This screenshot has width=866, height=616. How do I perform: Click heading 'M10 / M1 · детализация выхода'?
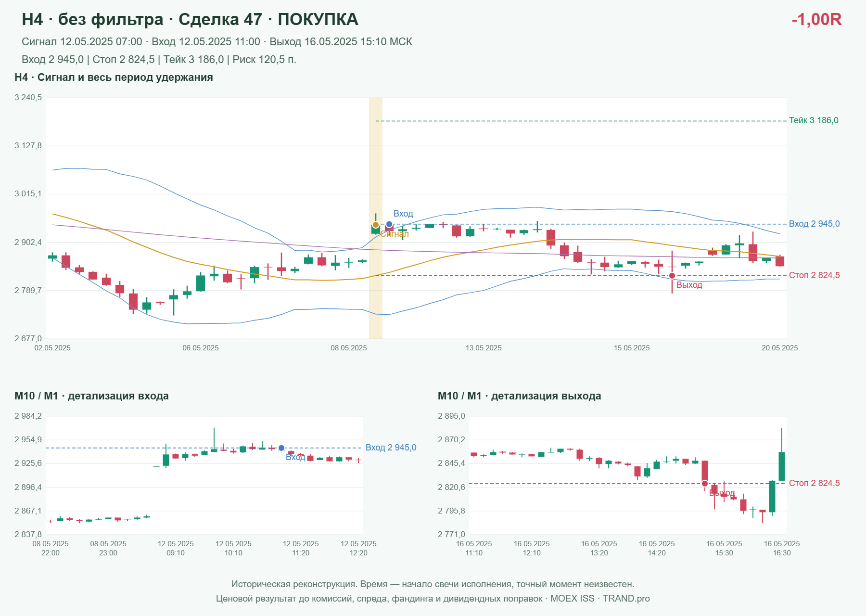point(520,396)
